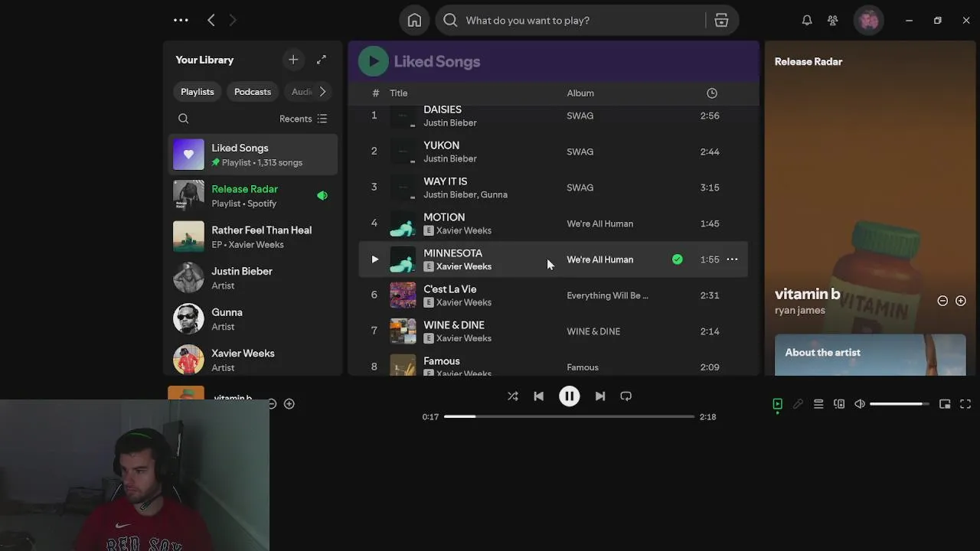Screen dimensions: 980x551
Task: Open the Home page
Action: click(414, 21)
